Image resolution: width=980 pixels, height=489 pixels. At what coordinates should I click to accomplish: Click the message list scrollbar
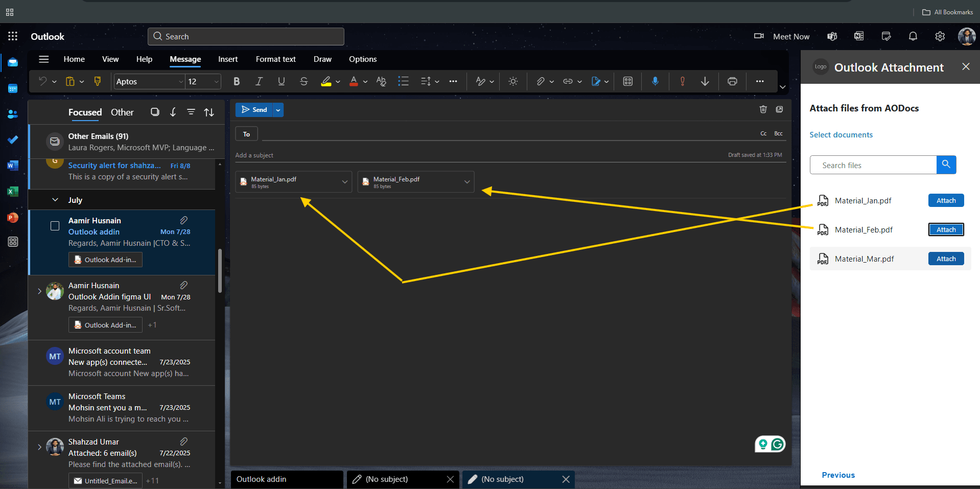[x=220, y=271]
